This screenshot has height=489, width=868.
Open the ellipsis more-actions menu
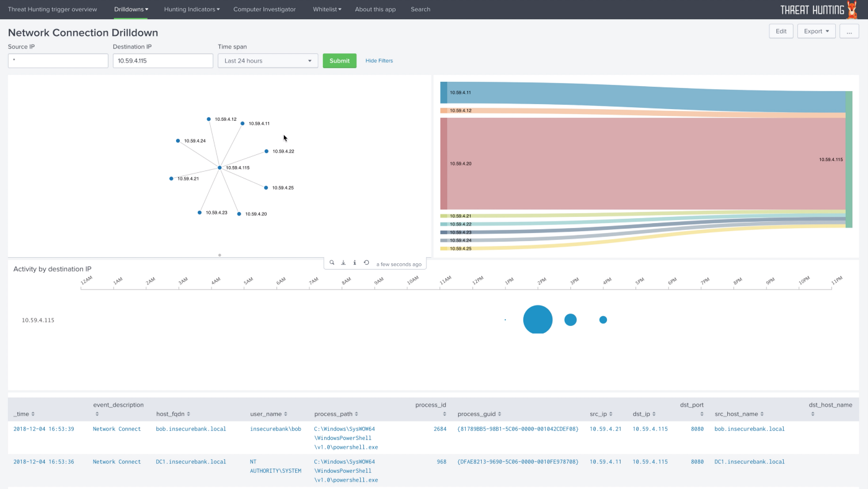(849, 31)
